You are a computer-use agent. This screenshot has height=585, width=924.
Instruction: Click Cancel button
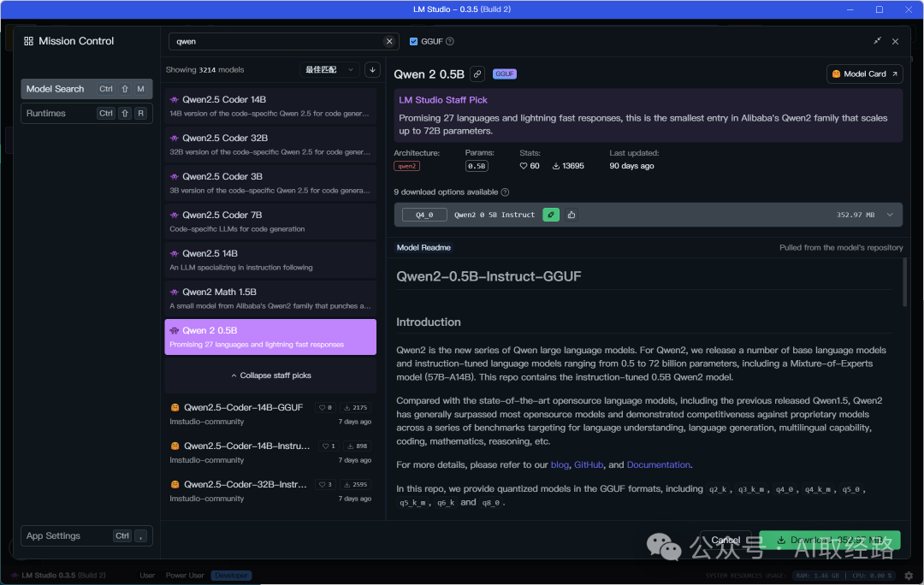tap(726, 540)
